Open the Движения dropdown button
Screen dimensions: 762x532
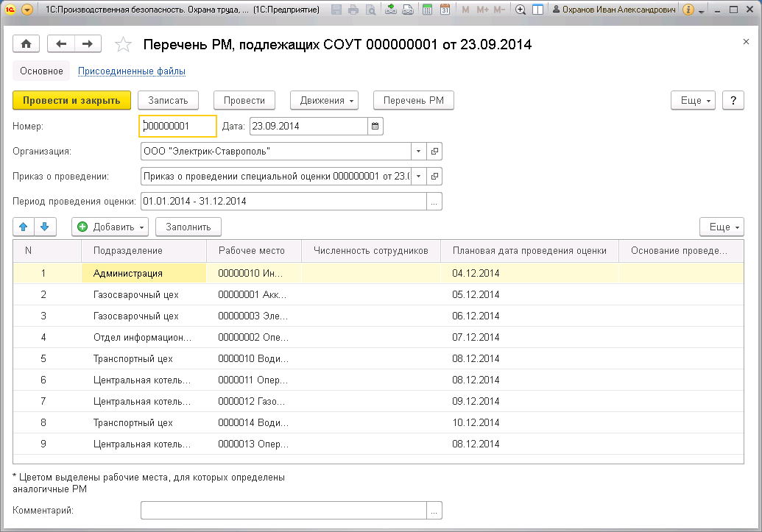tap(324, 100)
